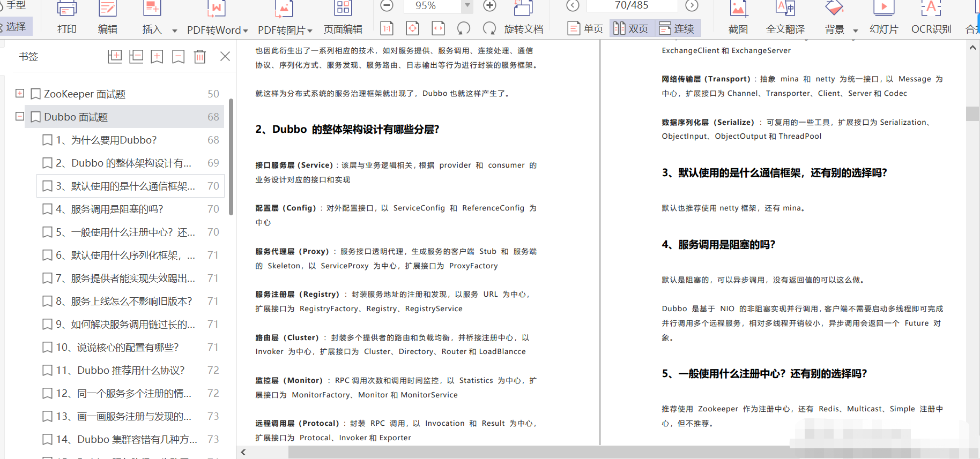The height and width of the screenshot is (459, 980).
Task: Open bookmark 12、同一个服务多个注册的情...
Action: (130, 393)
